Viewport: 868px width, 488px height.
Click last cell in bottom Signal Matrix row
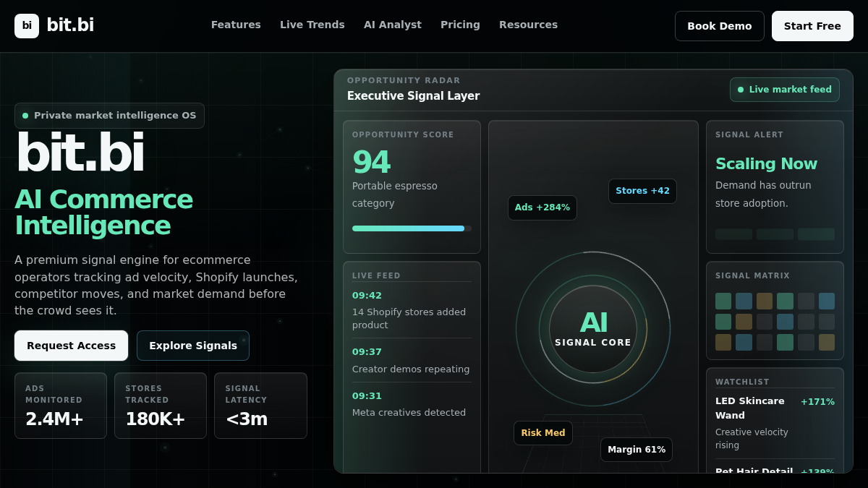click(827, 342)
